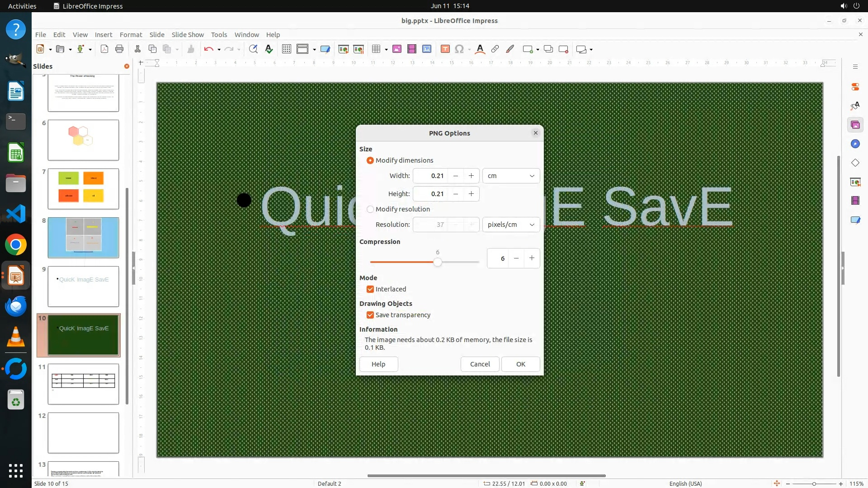Image resolution: width=868 pixels, height=488 pixels.
Task: Click the Display Grid toolbar icon
Action: (287, 49)
